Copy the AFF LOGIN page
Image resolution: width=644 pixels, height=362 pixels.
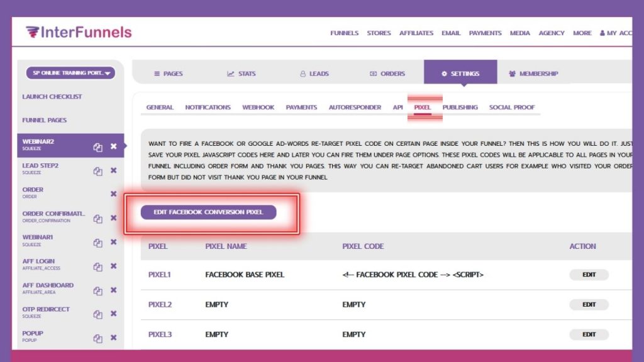point(97,266)
